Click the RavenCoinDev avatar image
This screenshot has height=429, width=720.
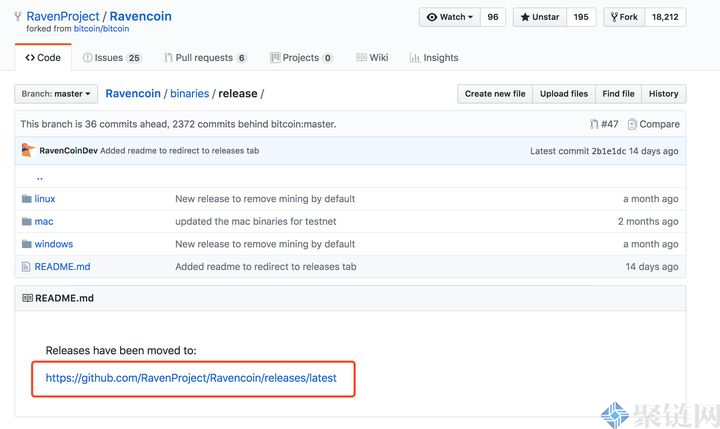click(28, 150)
